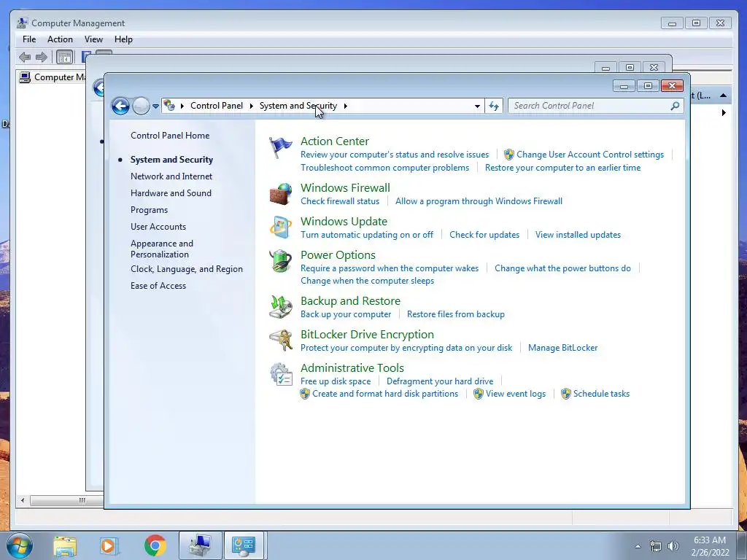The width and height of the screenshot is (747, 560).
Task: Open View menu in Computer Management
Action: [x=93, y=39]
